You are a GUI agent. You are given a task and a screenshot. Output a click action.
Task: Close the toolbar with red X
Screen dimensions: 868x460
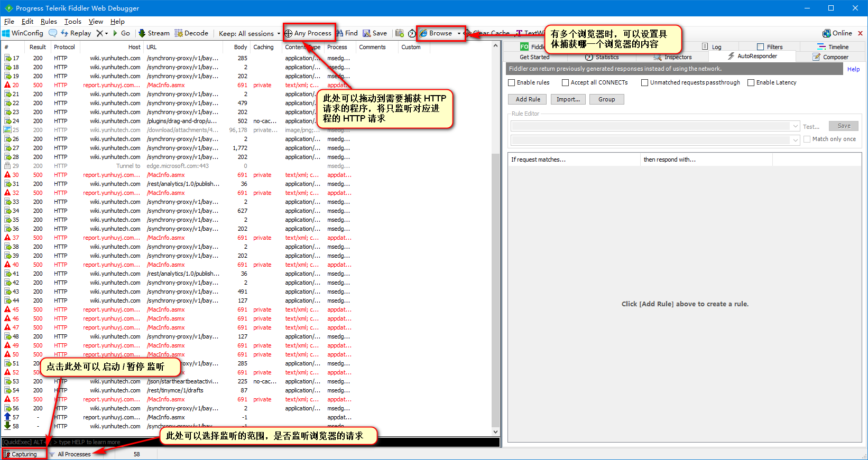860,33
